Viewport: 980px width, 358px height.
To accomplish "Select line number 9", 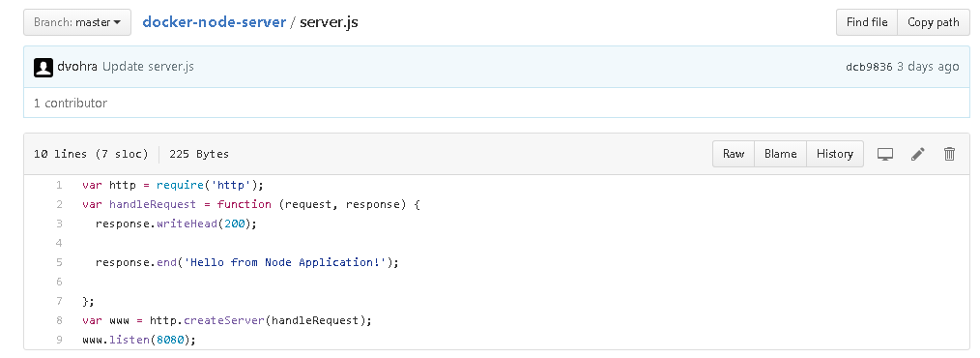I will point(59,340).
